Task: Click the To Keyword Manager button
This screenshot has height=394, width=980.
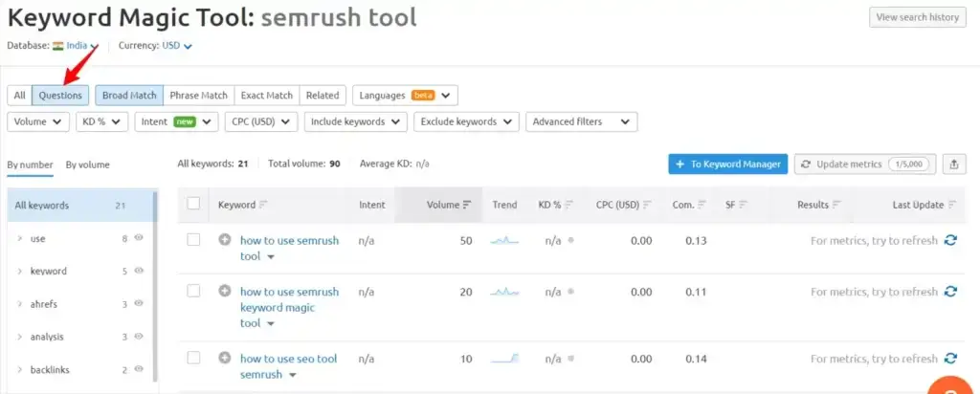Action: [728, 164]
